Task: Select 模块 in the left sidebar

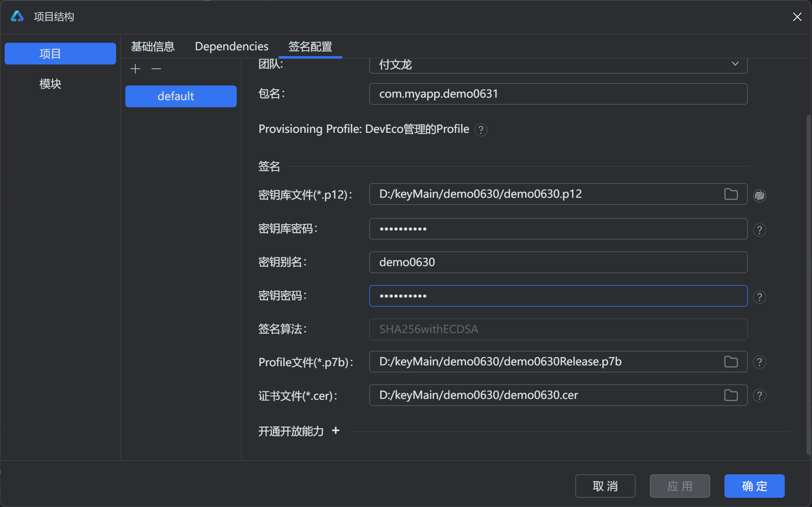Action: pos(50,84)
